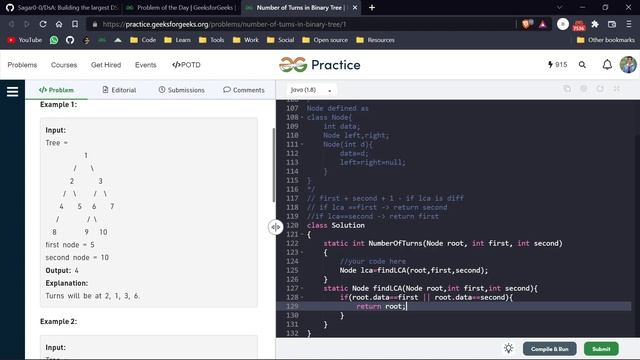The width and height of the screenshot is (640, 360).
Task: Reset code using the editor refresh icon
Action: click(x=600, y=89)
